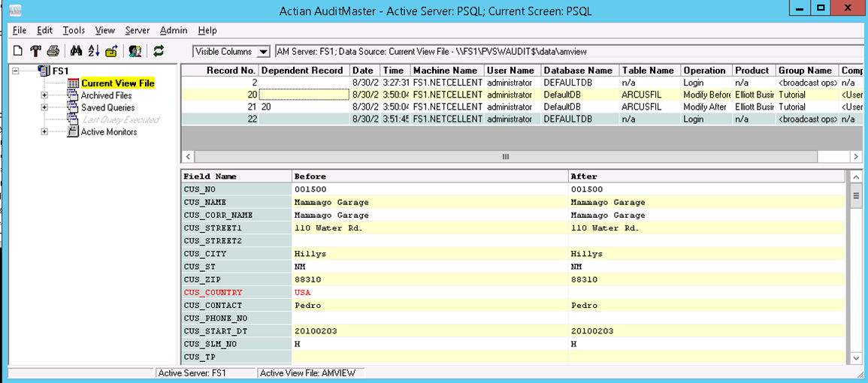
Task: Click the Active Server: FS1 status bar entry
Action: click(x=206, y=373)
